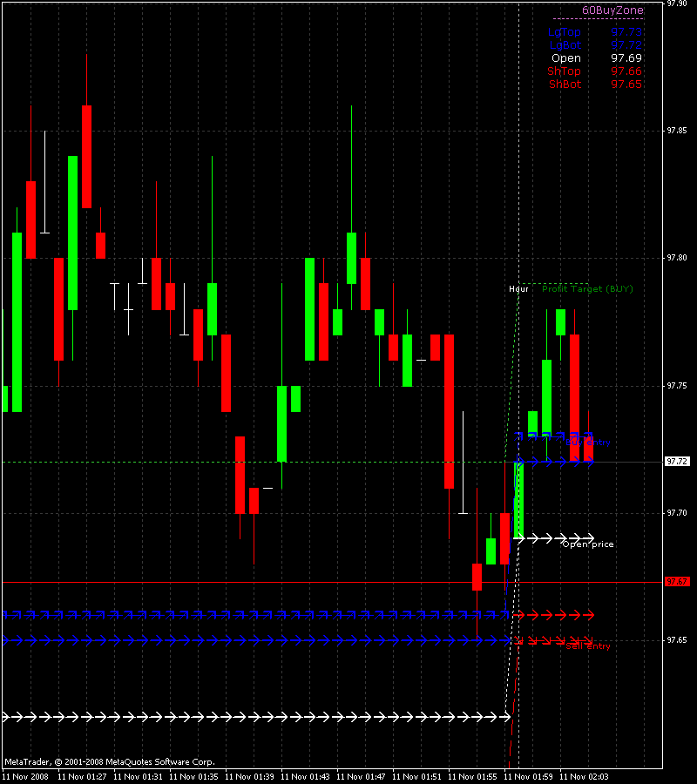Click the 97.80 price scale mark
This screenshot has height=784, width=697.
pyautogui.click(x=677, y=258)
